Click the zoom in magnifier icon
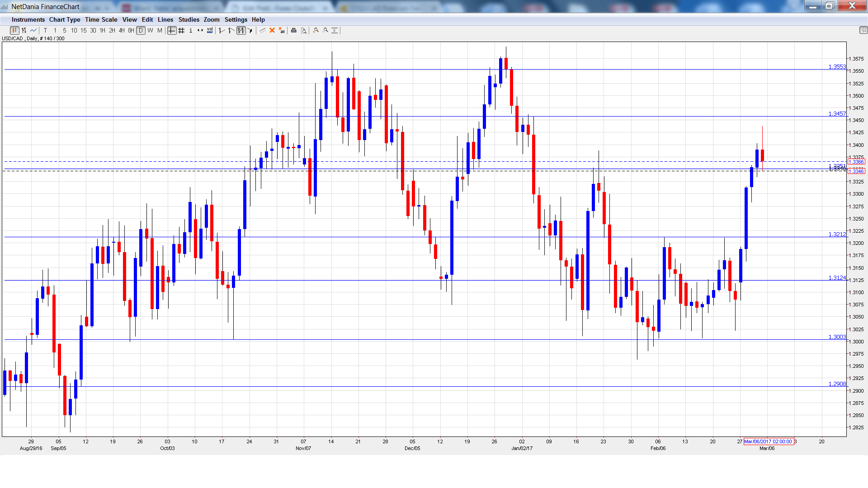868x488 pixels. tap(316, 30)
